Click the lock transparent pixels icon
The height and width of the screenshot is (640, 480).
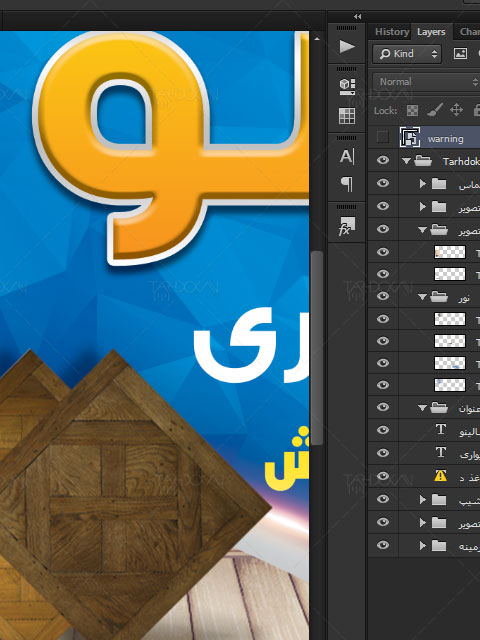point(412,110)
